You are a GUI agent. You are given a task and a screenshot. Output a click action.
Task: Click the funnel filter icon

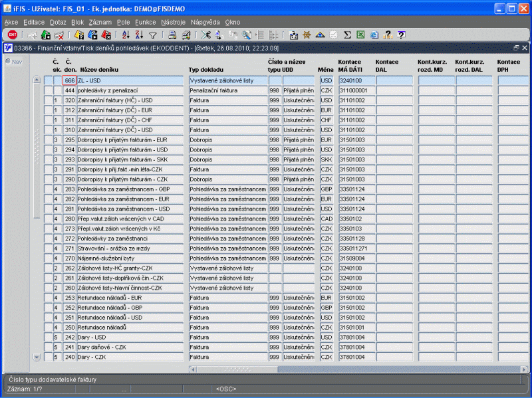pos(153,35)
